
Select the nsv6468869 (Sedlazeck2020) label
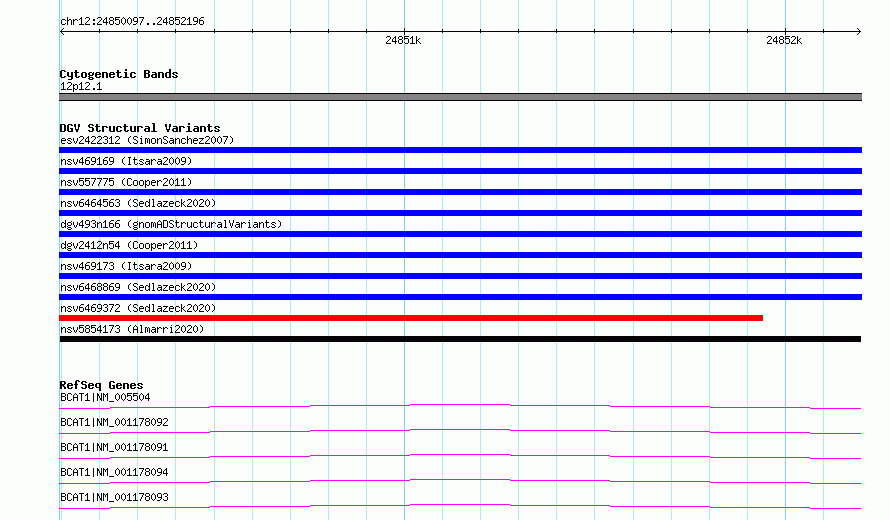tap(138, 287)
